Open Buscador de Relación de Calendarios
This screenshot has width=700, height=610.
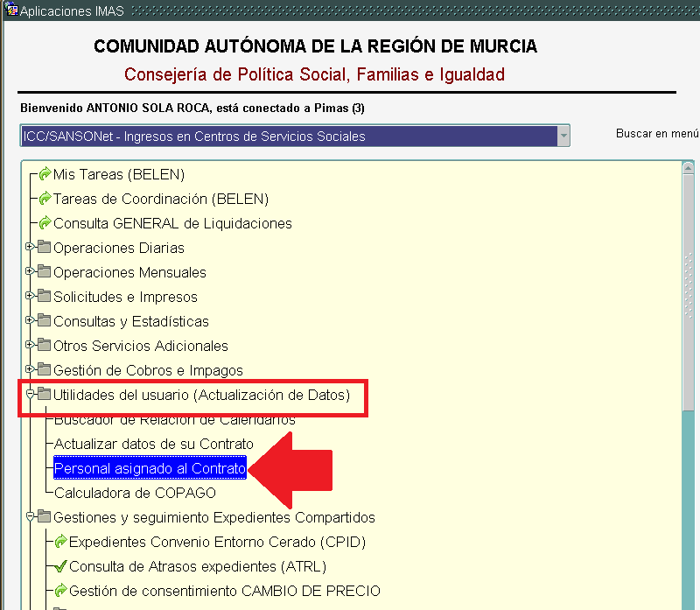[x=174, y=420]
